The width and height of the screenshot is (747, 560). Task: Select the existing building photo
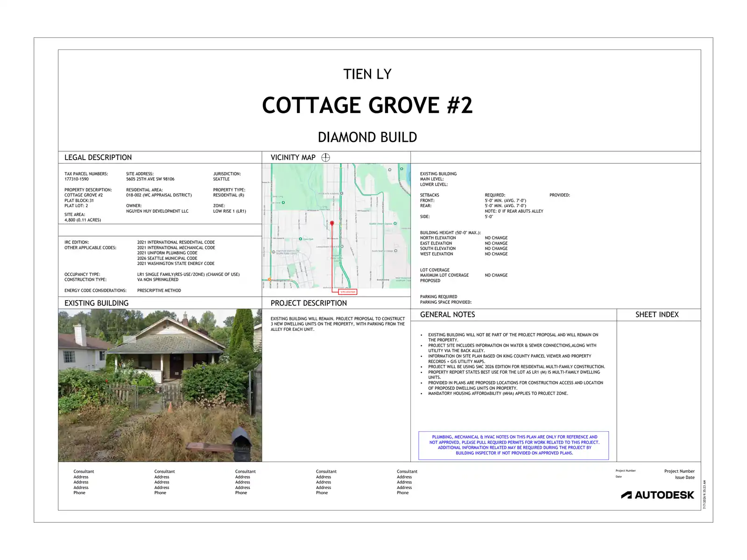(160, 385)
